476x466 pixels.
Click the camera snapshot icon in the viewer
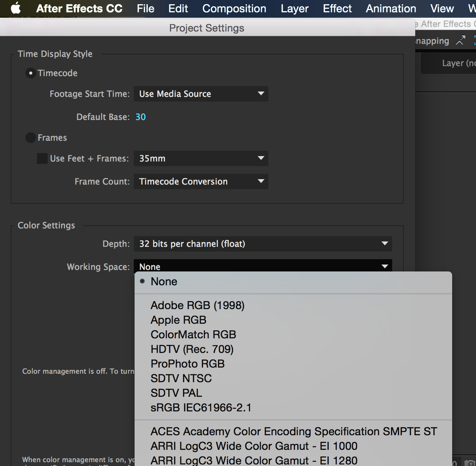[x=470, y=463]
